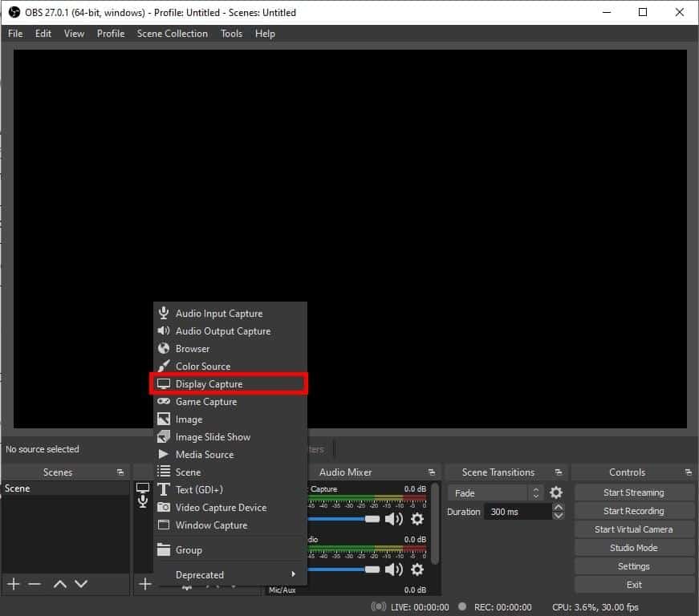Expand the Deprecated submenu arrow
This screenshot has height=616, width=699.
tap(293, 574)
